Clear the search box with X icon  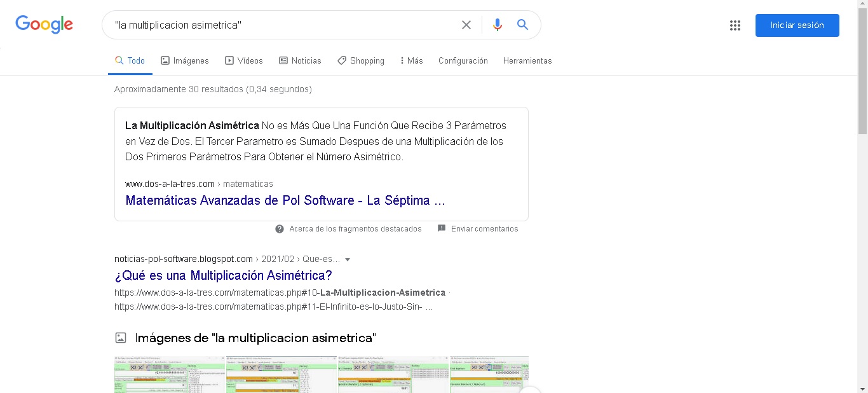466,25
